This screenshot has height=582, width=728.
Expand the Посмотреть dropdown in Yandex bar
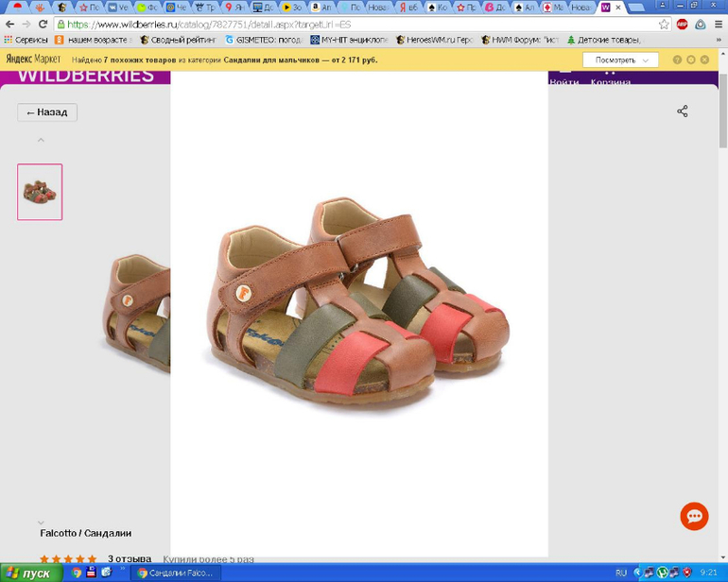pos(620,60)
